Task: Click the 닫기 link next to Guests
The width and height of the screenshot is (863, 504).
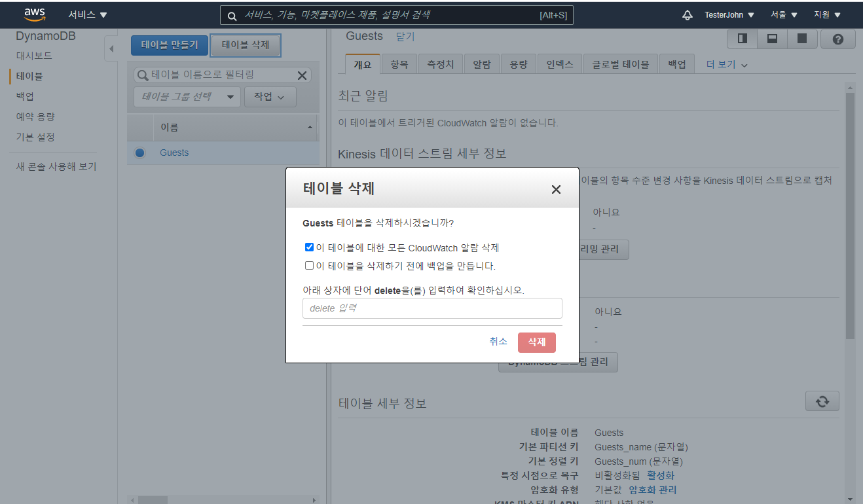Action: tap(405, 36)
